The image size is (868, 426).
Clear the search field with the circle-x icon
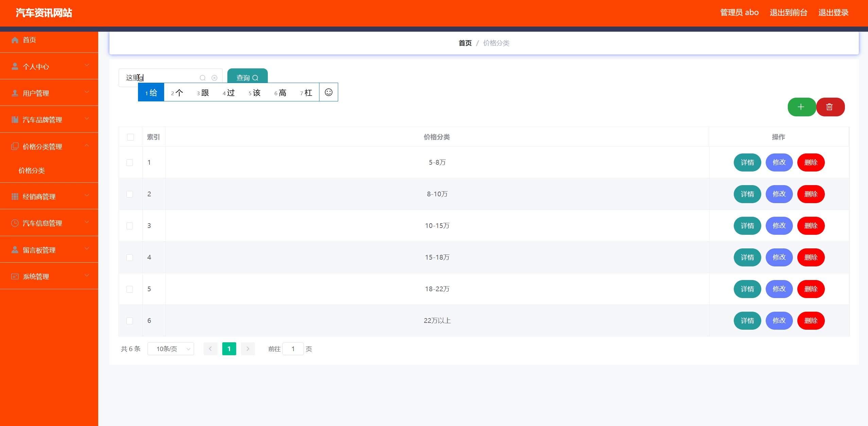tap(214, 78)
